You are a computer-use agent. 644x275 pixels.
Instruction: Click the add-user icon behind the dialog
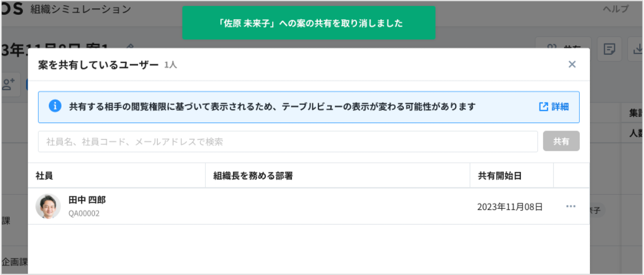8,84
